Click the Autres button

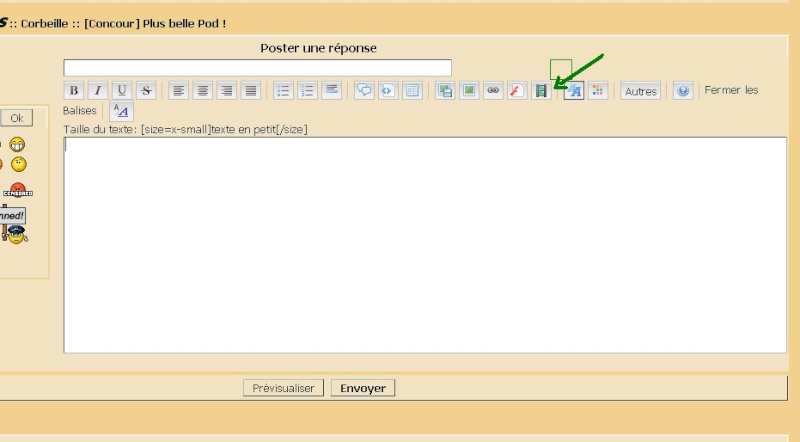pos(641,91)
